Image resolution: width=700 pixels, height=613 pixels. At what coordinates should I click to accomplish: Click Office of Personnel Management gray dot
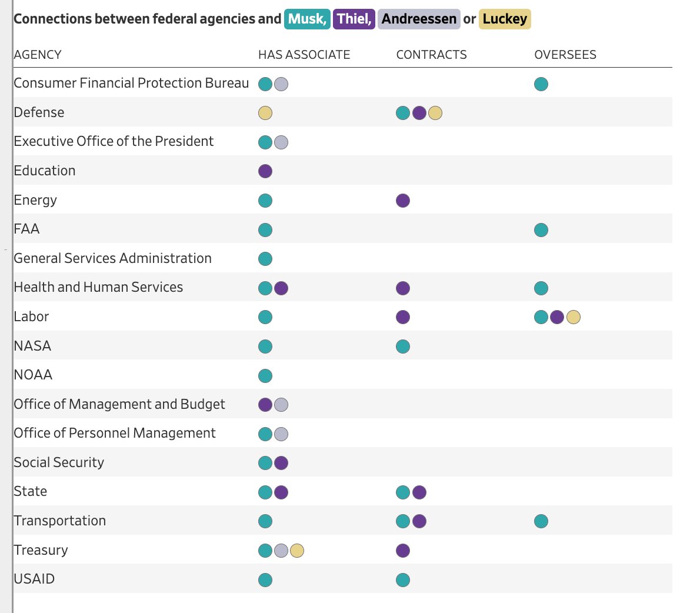(281, 434)
